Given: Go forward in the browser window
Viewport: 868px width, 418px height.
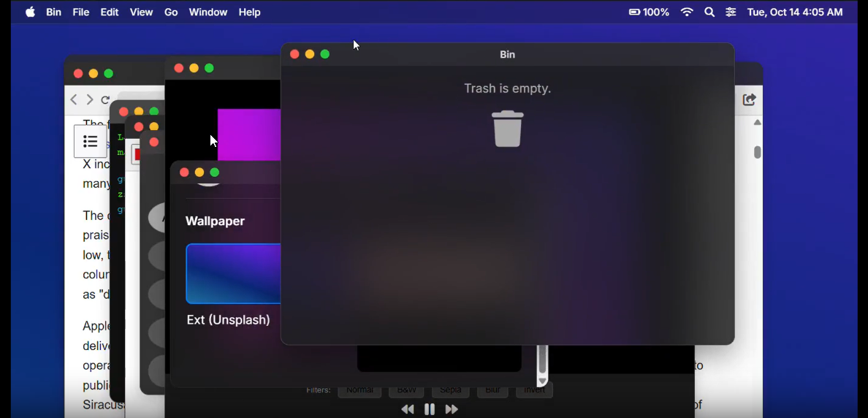Looking at the screenshot, I should pos(90,99).
